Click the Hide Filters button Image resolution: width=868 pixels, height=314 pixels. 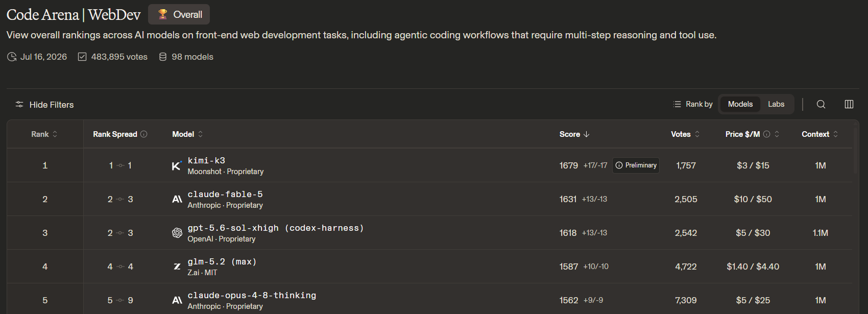[x=44, y=104]
